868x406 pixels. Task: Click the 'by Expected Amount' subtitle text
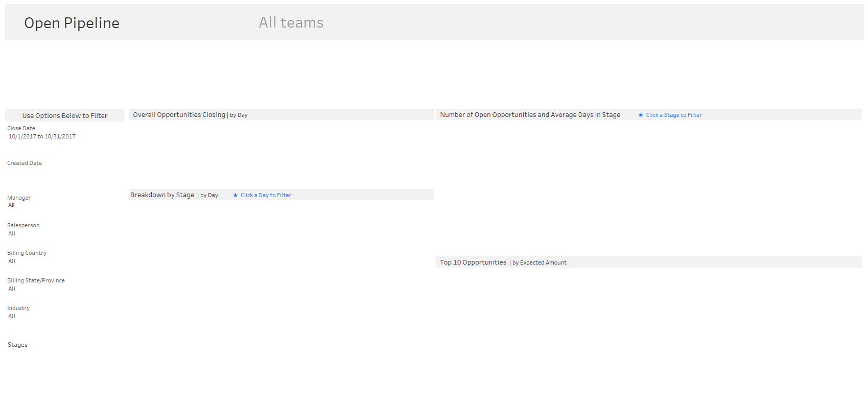(x=539, y=262)
